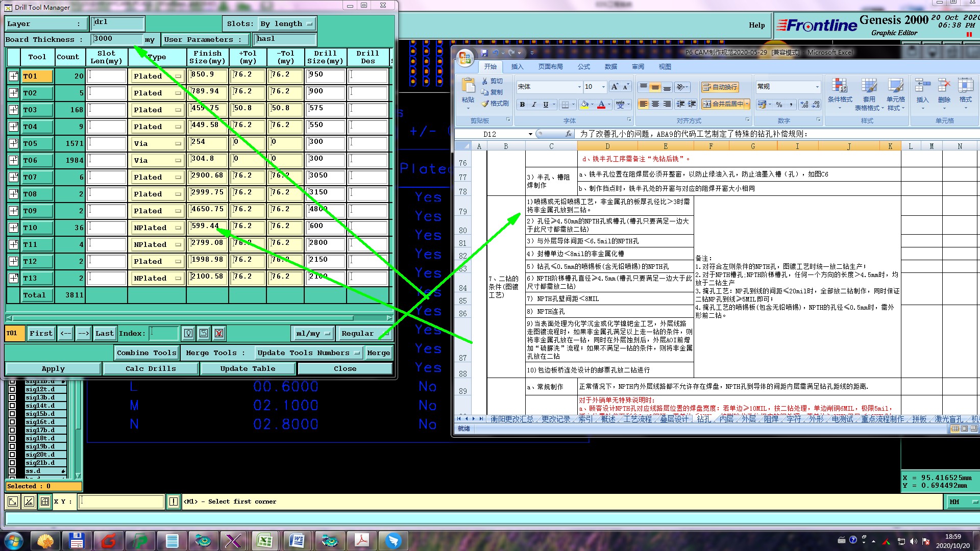Click the Apply button in Drill Tool Manager
980x551 pixels.
point(53,368)
